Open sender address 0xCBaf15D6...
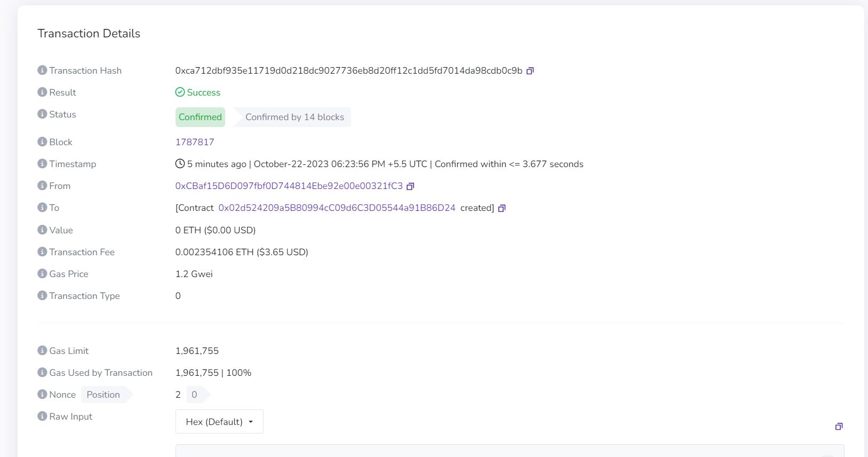The image size is (868, 457). [289, 186]
